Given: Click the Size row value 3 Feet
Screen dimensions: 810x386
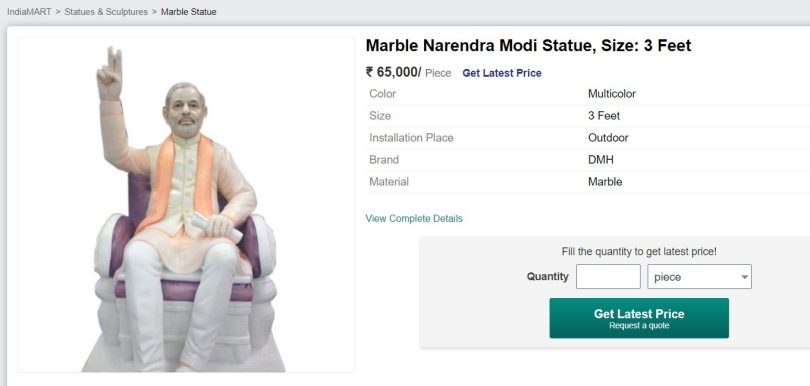Looking at the screenshot, I should pos(603,116).
